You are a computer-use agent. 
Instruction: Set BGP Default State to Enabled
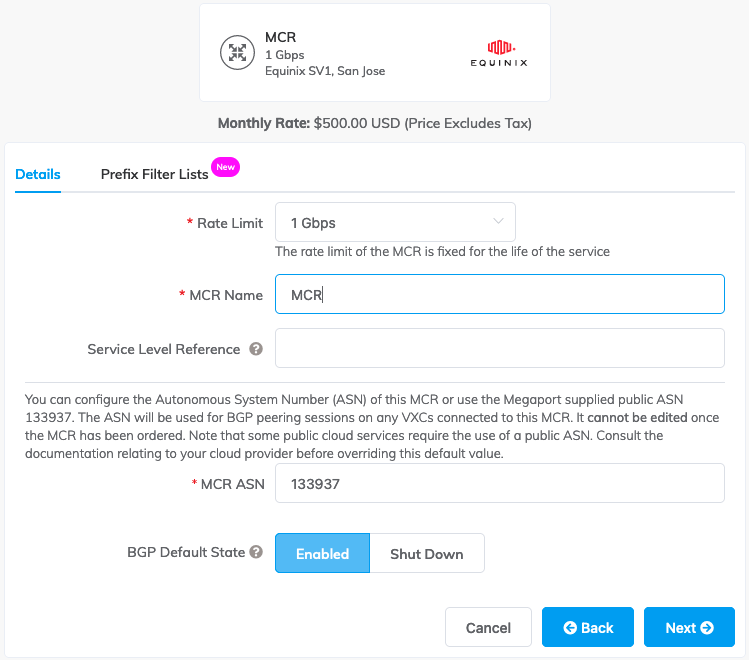click(322, 553)
